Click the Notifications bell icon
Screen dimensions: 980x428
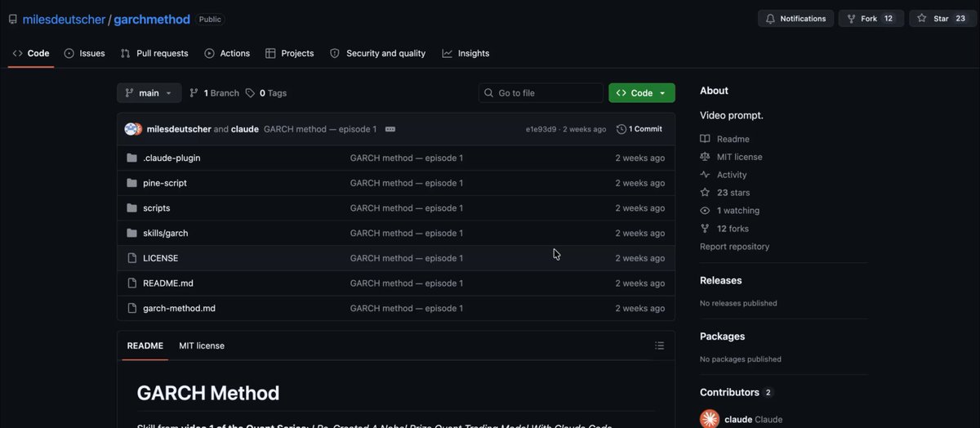pos(770,18)
